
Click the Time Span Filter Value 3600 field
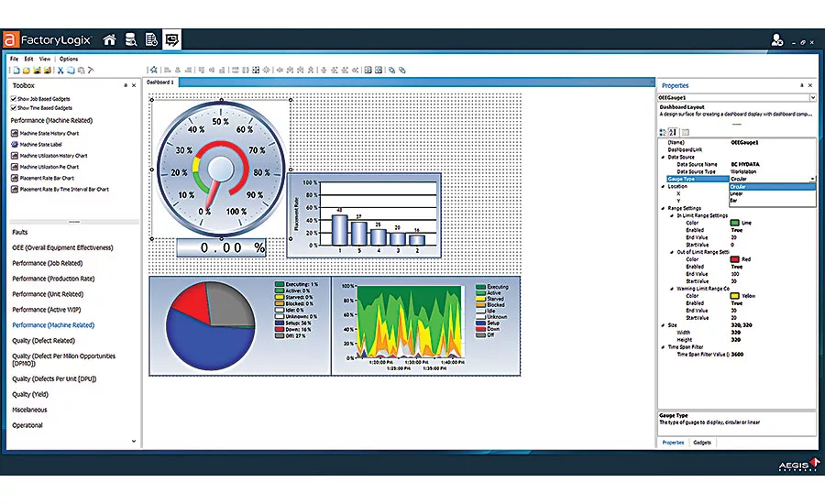(x=772, y=355)
